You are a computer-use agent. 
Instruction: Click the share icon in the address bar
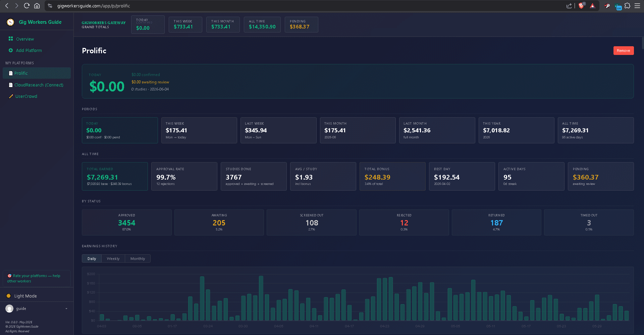point(569,6)
